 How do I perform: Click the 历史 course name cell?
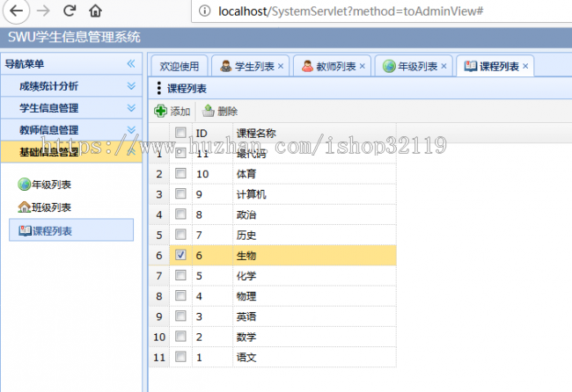(x=314, y=235)
